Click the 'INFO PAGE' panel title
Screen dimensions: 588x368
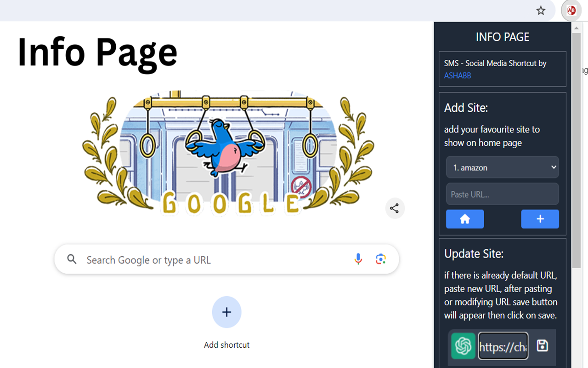pos(503,37)
